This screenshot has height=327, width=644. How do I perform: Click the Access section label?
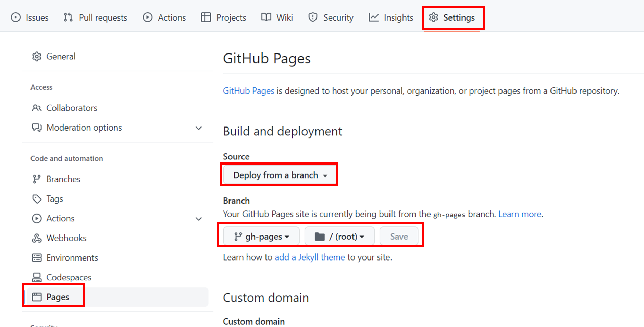point(41,87)
